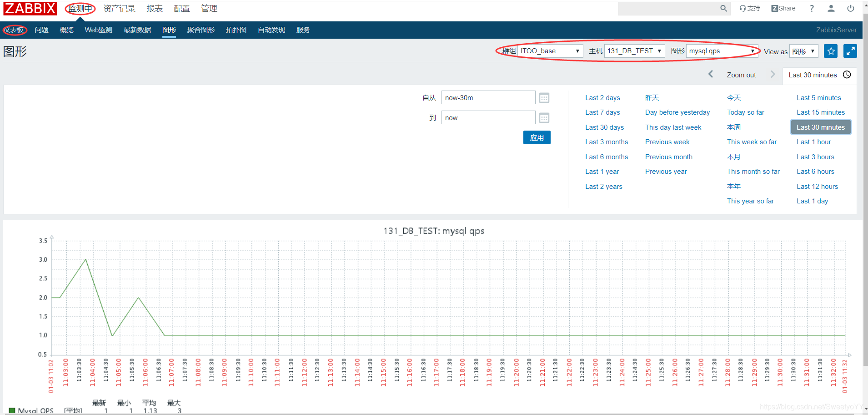Go to Maps submenu 拓扑图
The width and height of the screenshot is (868, 415).
(x=236, y=30)
